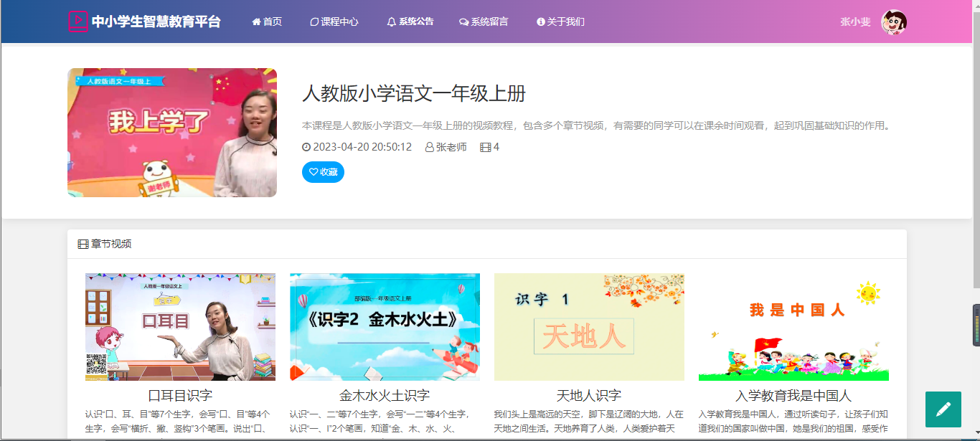980x441 pixels.
Task: Click the date 2023-04-20 20:50:12
Action: pos(362,147)
